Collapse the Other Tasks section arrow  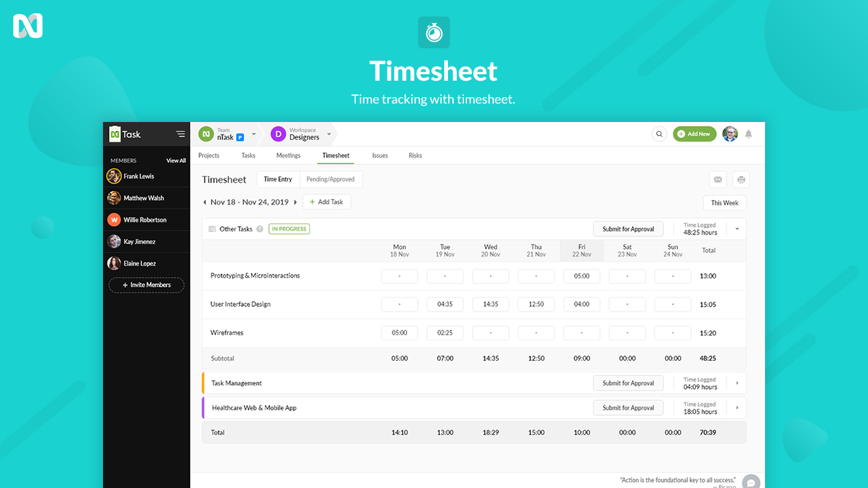(x=737, y=229)
